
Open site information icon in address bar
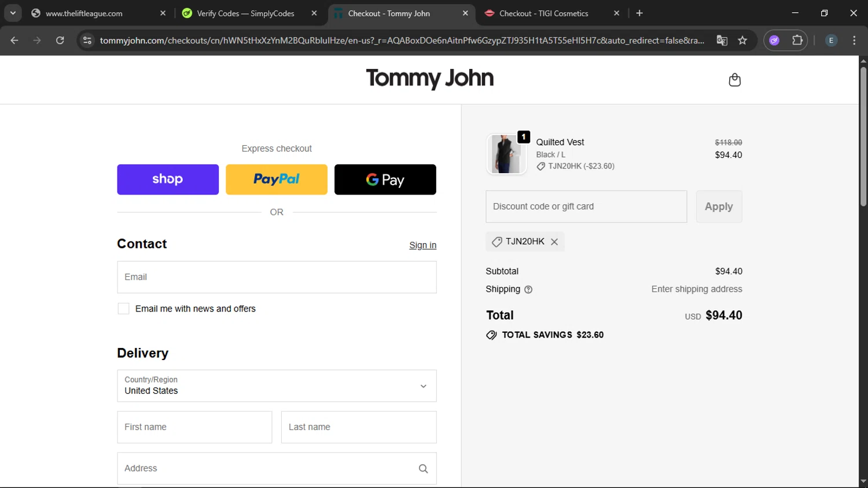pyautogui.click(x=87, y=41)
